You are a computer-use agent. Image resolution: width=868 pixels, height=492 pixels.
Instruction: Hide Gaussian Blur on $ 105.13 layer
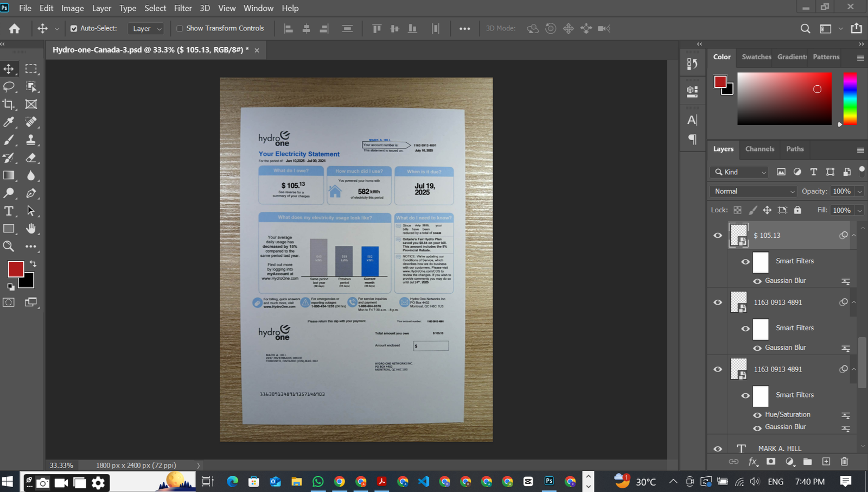757,281
